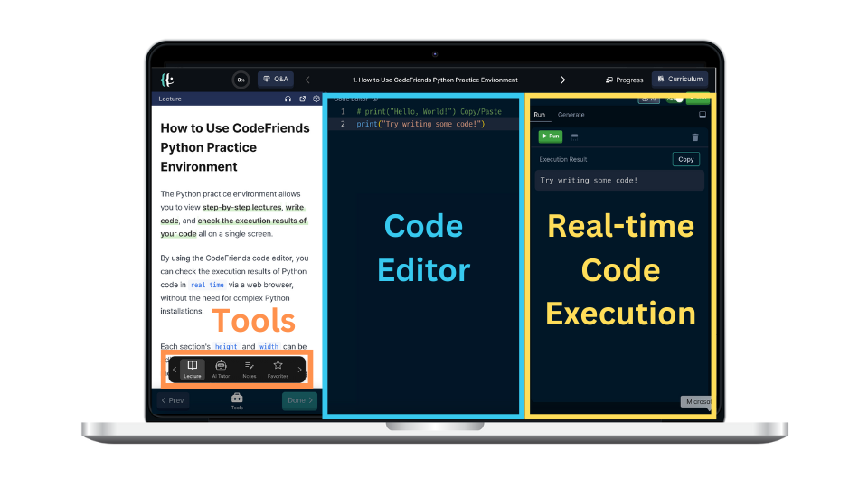The height and width of the screenshot is (488, 868).
Task: Go to next lesson with right chevron
Action: point(563,80)
